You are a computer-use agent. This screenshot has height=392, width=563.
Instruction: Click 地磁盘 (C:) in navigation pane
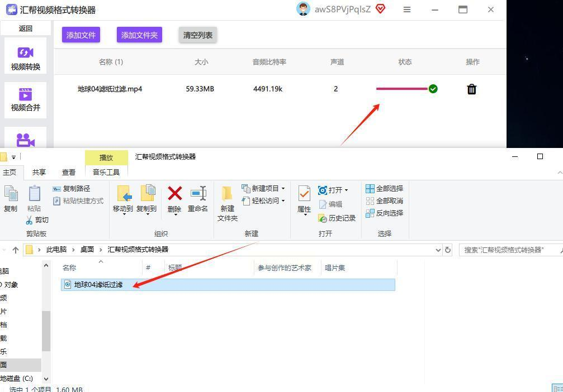point(16,379)
